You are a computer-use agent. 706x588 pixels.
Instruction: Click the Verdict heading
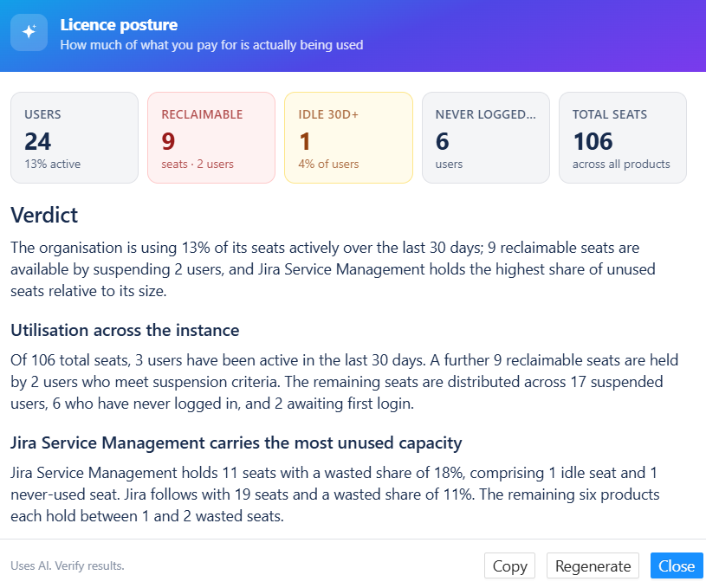(x=44, y=216)
